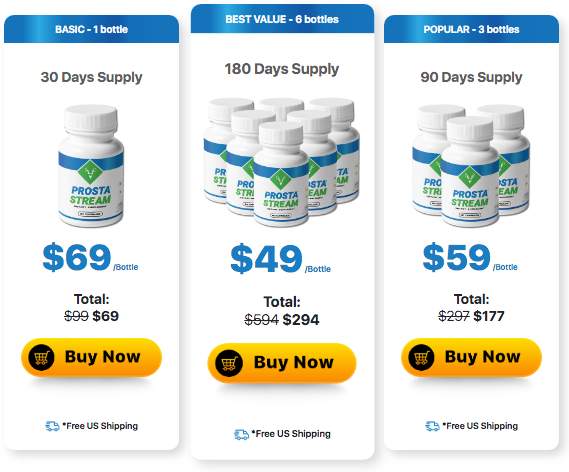This screenshot has height=472, width=569.
Task: Click Free US Shipping text under Best Value
Action: tap(291, 434)
